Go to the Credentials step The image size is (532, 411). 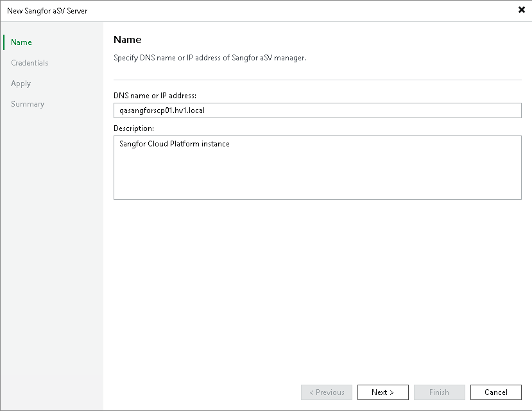30,63
